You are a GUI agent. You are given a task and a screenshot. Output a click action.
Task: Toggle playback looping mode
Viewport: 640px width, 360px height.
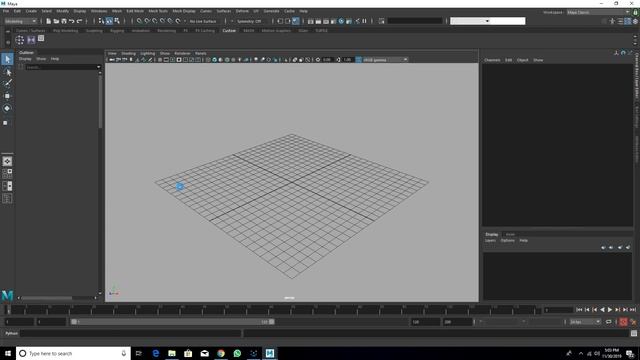click(x=609, y=322)
